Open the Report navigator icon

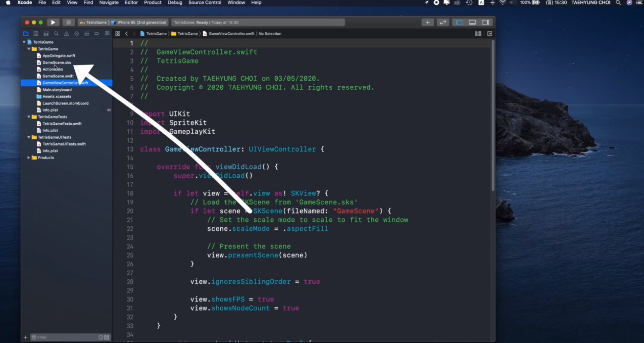coord(107,34)
